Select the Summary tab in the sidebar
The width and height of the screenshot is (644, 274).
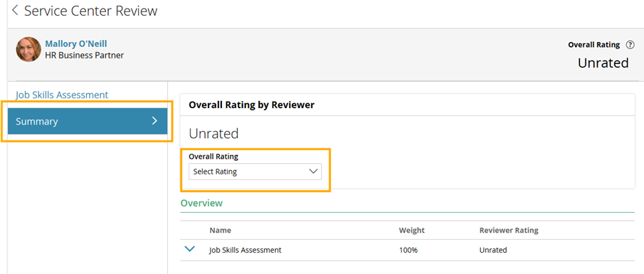[x=88, y=121]
